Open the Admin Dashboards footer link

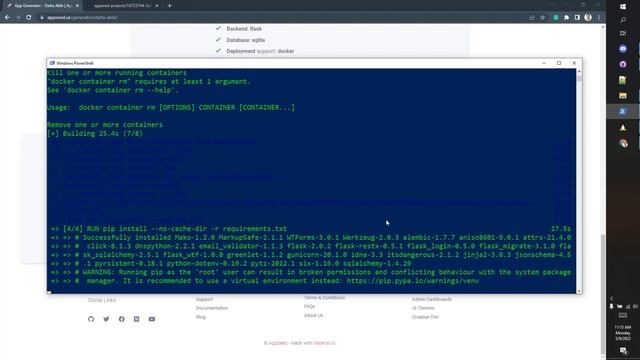coord(431,299)
